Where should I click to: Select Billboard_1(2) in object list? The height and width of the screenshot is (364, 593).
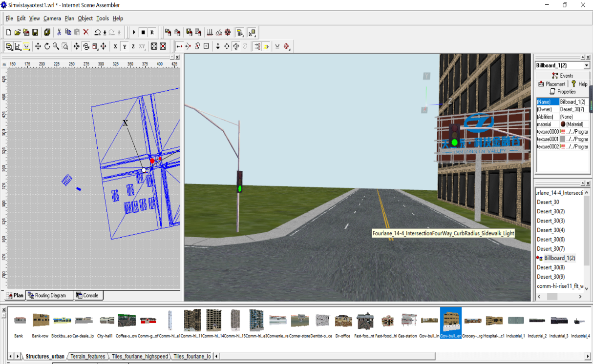[559, 258]
